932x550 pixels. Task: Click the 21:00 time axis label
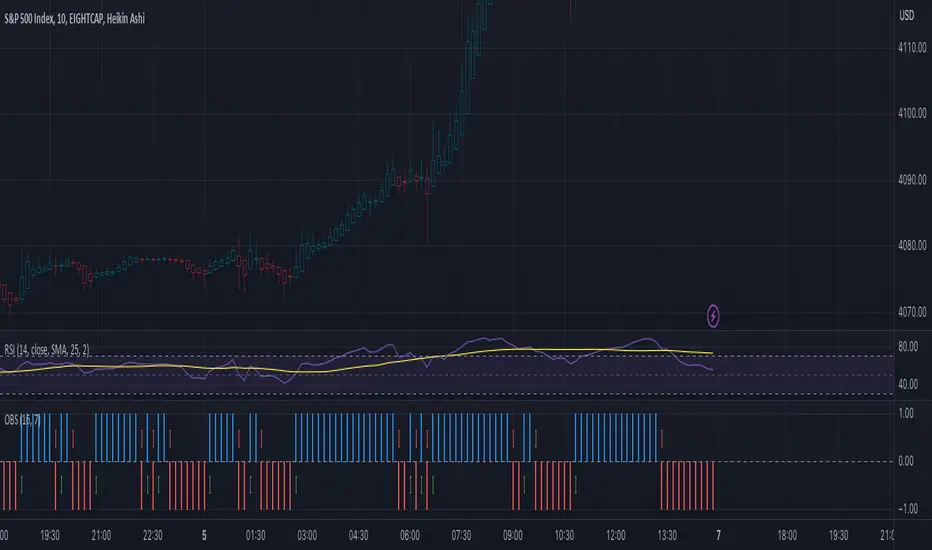coord(101,536)
